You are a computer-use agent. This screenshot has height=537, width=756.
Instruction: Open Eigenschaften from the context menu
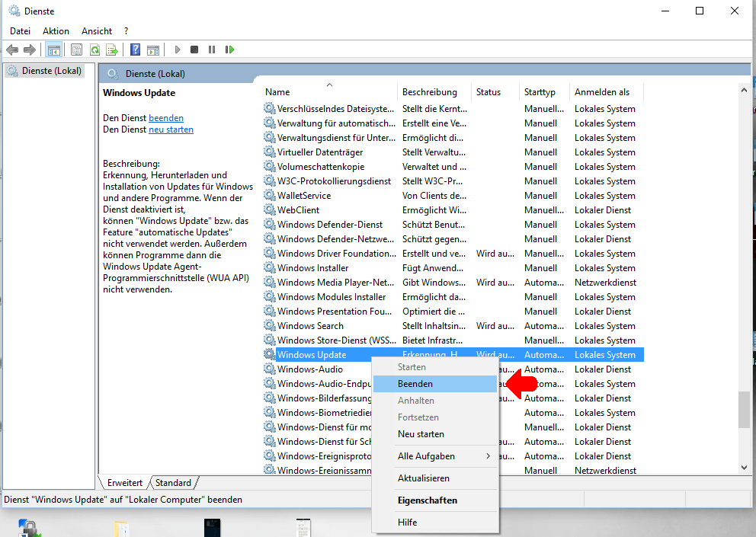[x=435, y=500]
